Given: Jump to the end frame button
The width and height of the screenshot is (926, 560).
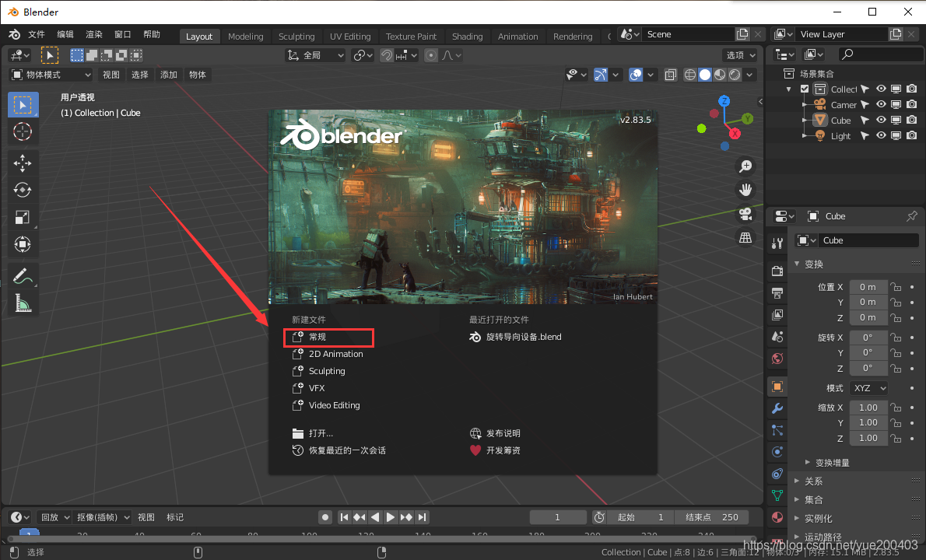Looking at the screenshot, I should click(422, 517).
